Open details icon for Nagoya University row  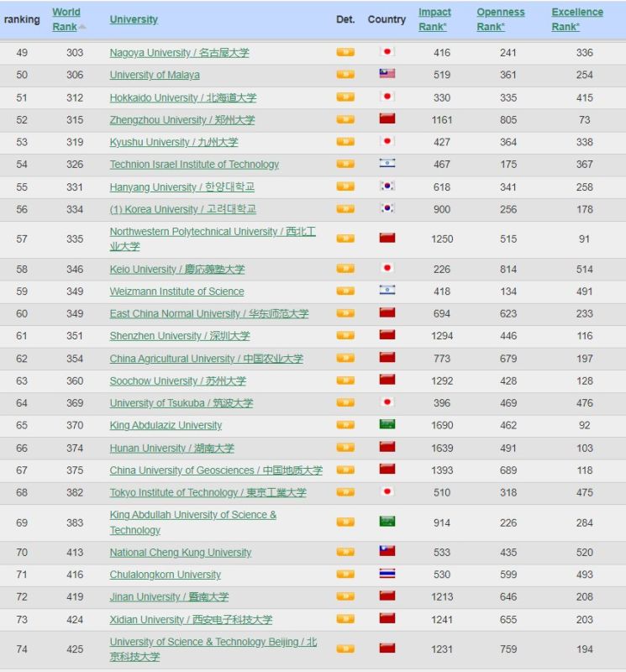point(345,52)
